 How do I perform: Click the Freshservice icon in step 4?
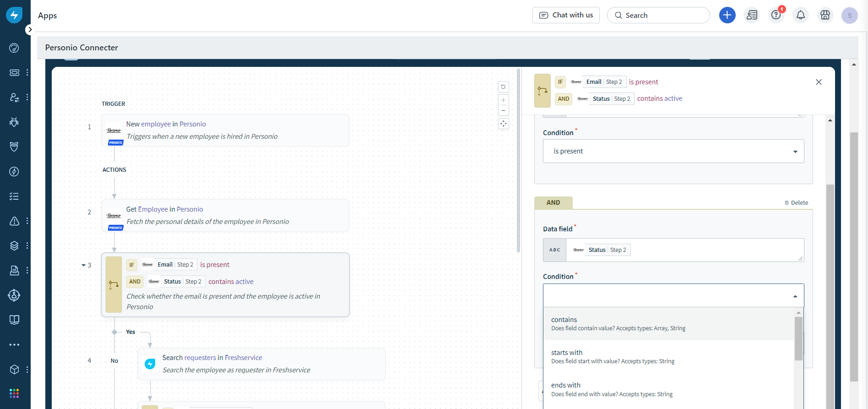coord(150,364)
